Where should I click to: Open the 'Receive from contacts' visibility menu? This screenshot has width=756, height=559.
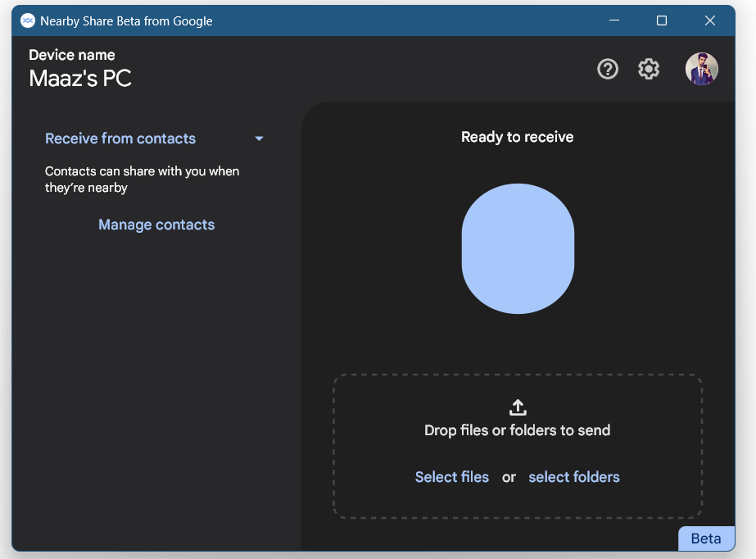(120, 139)
